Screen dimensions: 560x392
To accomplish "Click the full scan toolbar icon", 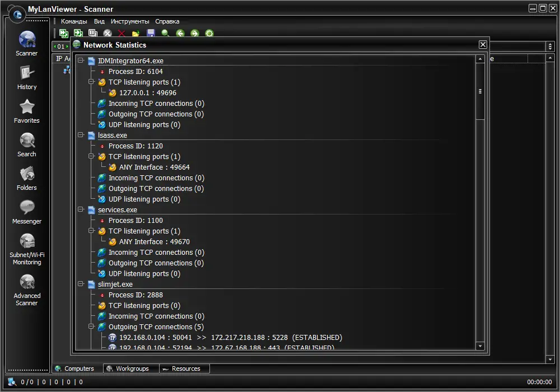I will point(78,33).
